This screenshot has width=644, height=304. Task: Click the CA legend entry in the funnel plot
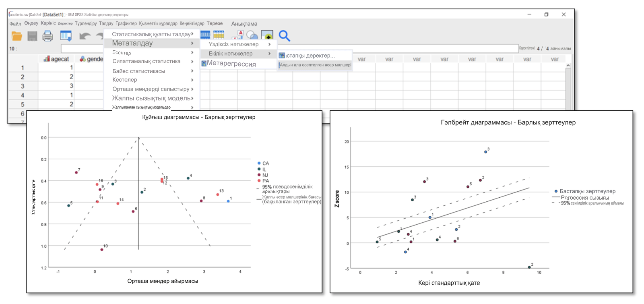[263, 163]
